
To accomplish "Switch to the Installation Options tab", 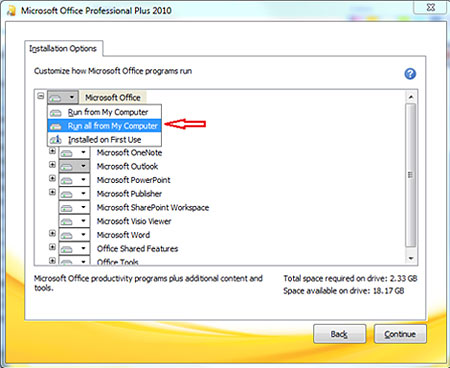I will [63, 49].
